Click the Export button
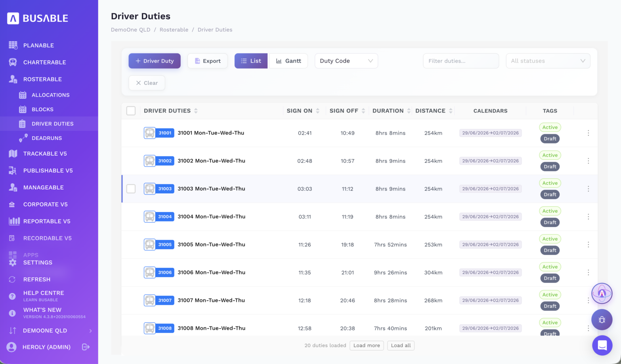621x364 pixels. pos(208,61)
